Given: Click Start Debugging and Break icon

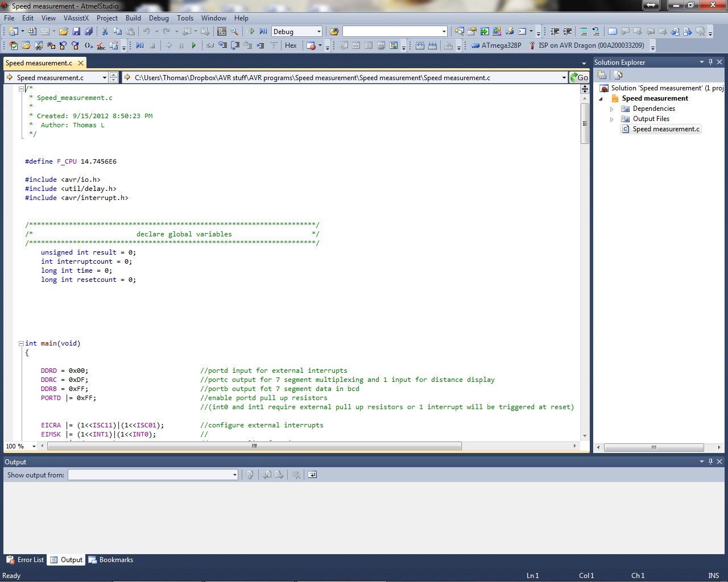Looking at the screenshot, I should tap(263, 31).
